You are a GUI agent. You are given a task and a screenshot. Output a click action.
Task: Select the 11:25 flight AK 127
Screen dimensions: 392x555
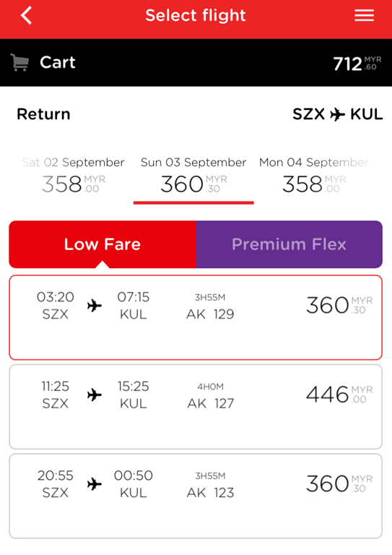click(x=196, y=407)
